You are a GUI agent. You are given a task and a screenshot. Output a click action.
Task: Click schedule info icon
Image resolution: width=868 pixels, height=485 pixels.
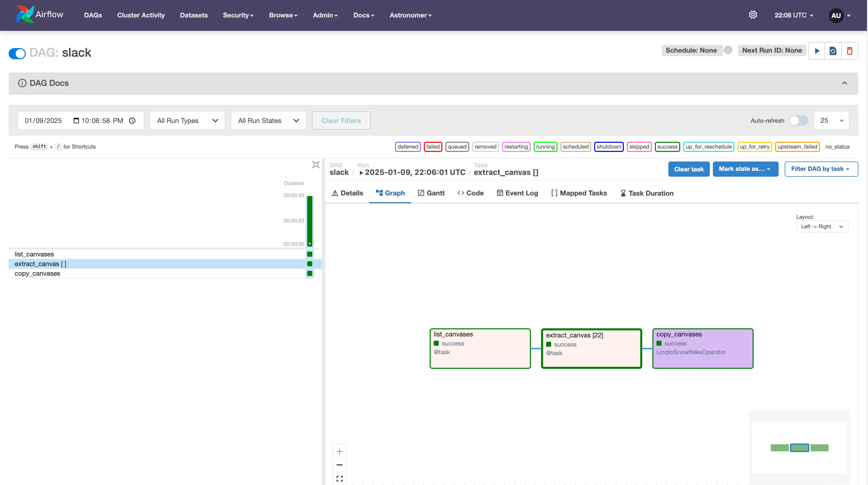click(x=728, y=50)
